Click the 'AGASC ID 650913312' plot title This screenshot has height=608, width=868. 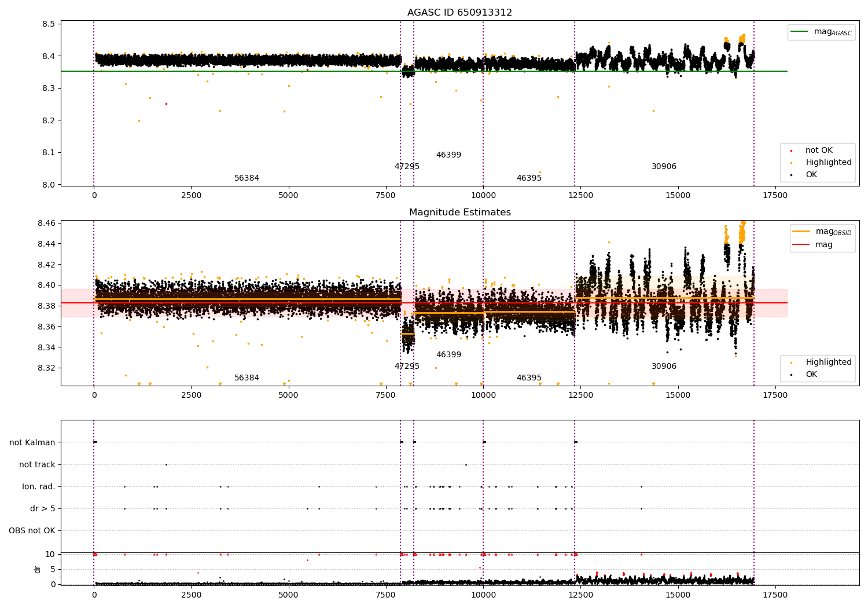[459, 13]
